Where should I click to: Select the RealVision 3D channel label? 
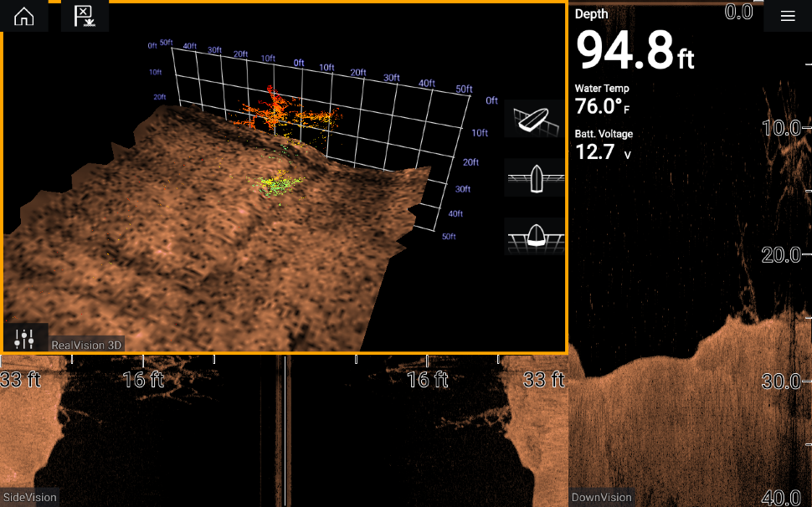click(x=87, y=345)
